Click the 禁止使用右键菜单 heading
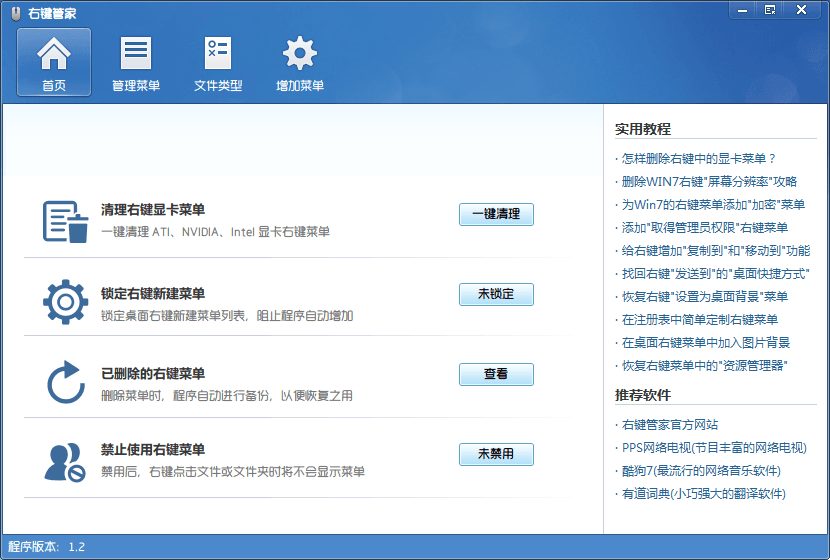830x560 pixels. coord(153,450)
